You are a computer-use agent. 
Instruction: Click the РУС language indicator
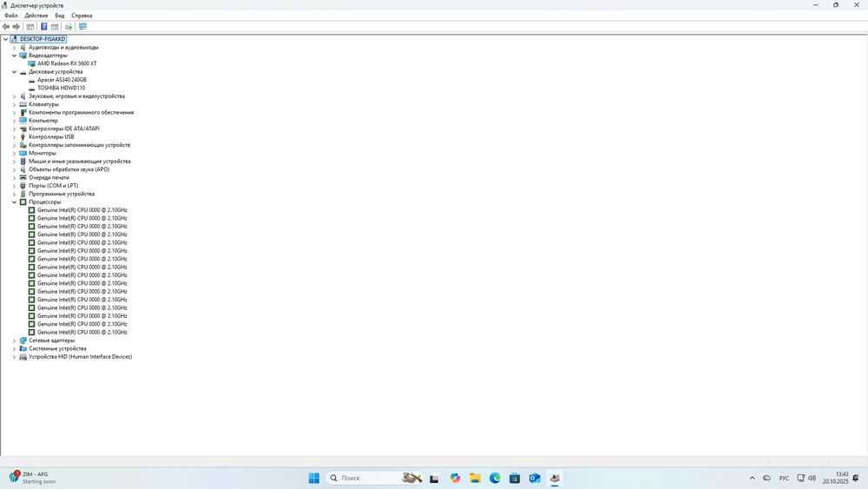click(784, 478)
